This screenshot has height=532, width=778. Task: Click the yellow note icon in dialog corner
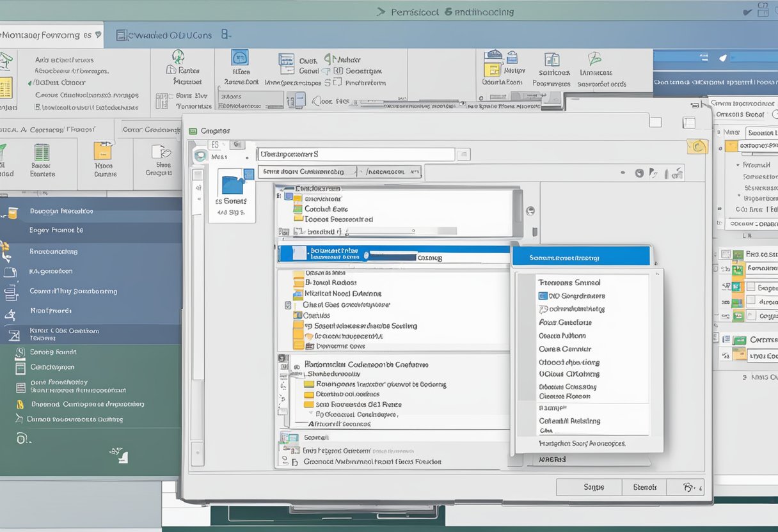(x=697, y=146)
